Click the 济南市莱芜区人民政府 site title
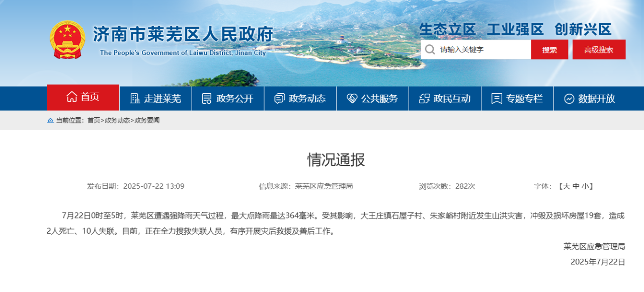The width and height of the screenshot is (644, 292). pyautogui.click(x=183, y=34)
